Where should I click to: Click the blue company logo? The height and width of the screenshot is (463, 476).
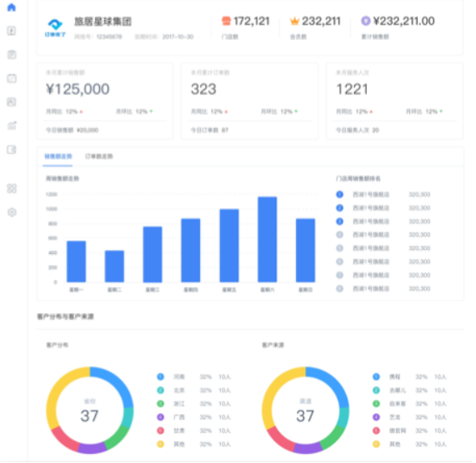tap(55, 27)
